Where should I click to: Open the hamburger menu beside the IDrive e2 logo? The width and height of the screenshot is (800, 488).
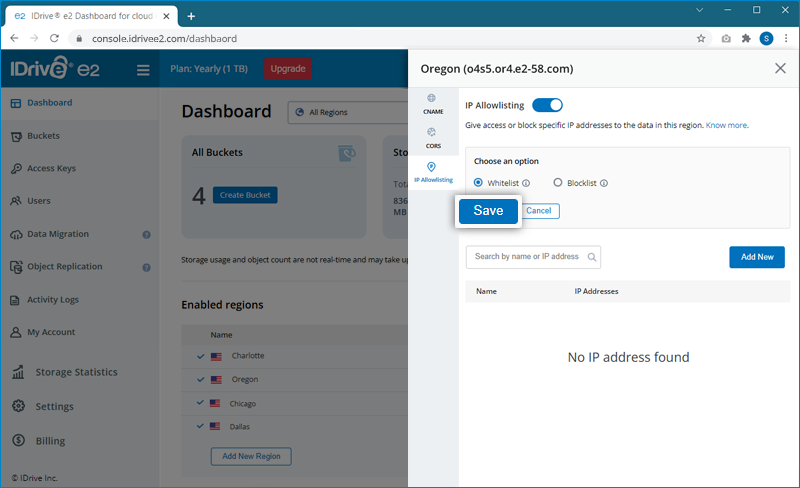(143, 70)
